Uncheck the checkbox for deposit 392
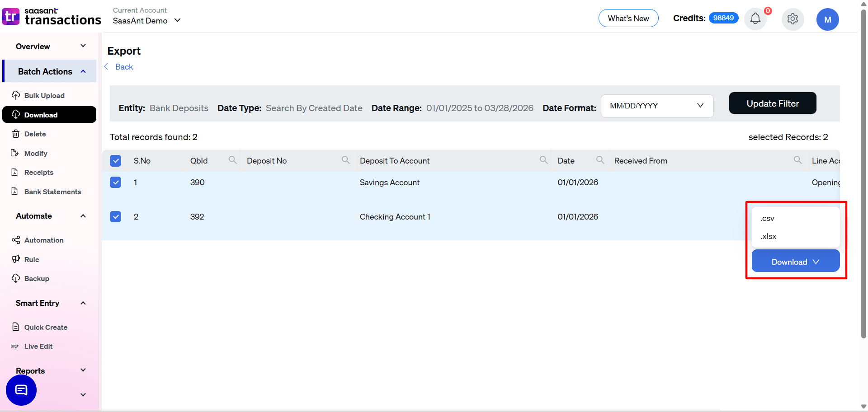The image size is (868, 412). (x=116, y=216)
